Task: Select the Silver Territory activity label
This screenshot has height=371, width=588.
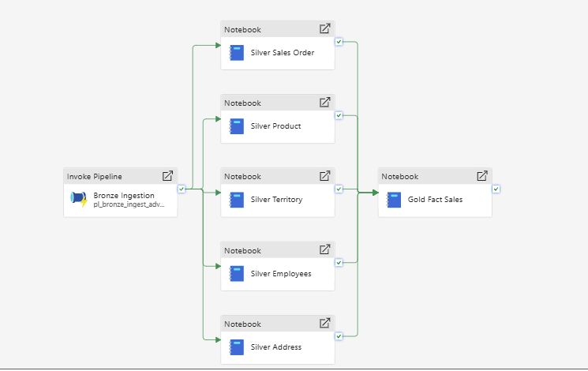Action: pyautogui.click(x=276, y=200)
